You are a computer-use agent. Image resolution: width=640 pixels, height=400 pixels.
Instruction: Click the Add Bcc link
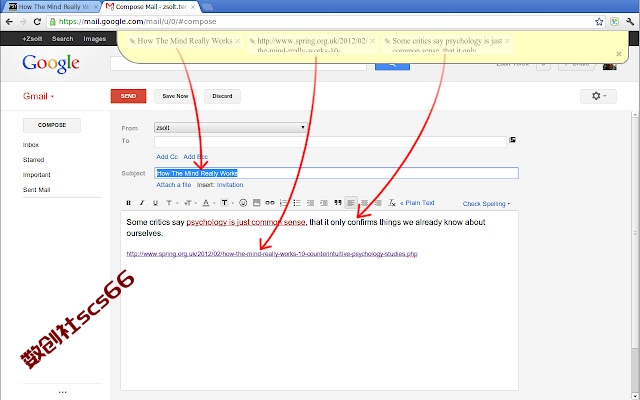(196, 157)
